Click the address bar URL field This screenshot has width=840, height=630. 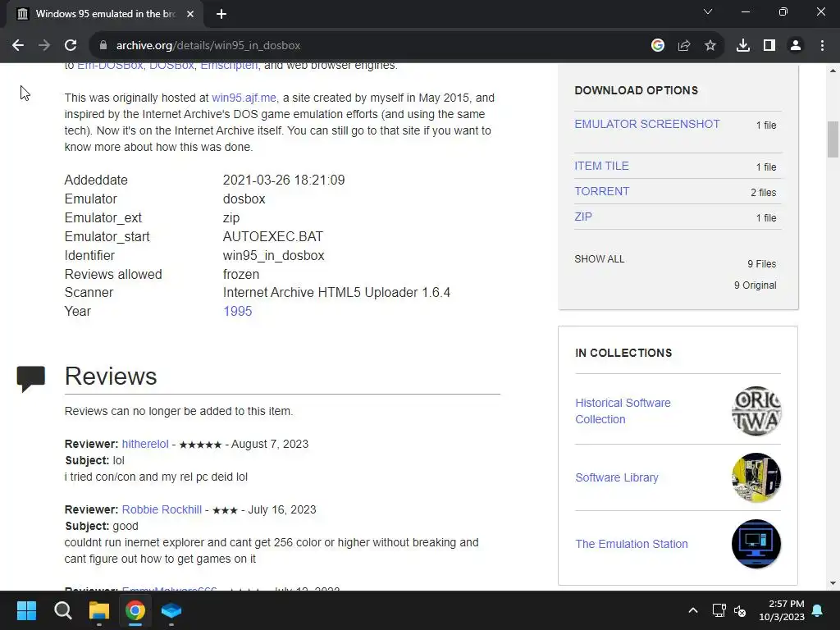[x=370, y=46]
